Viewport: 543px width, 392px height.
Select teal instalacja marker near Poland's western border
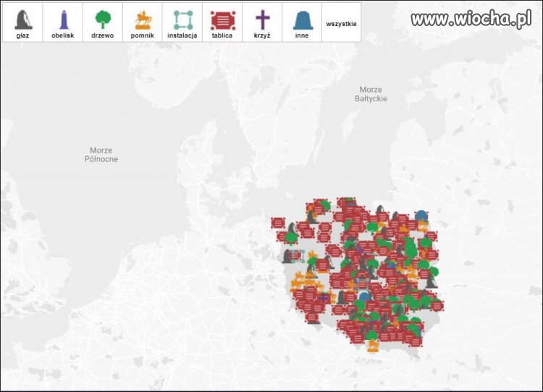pos(298,256)
